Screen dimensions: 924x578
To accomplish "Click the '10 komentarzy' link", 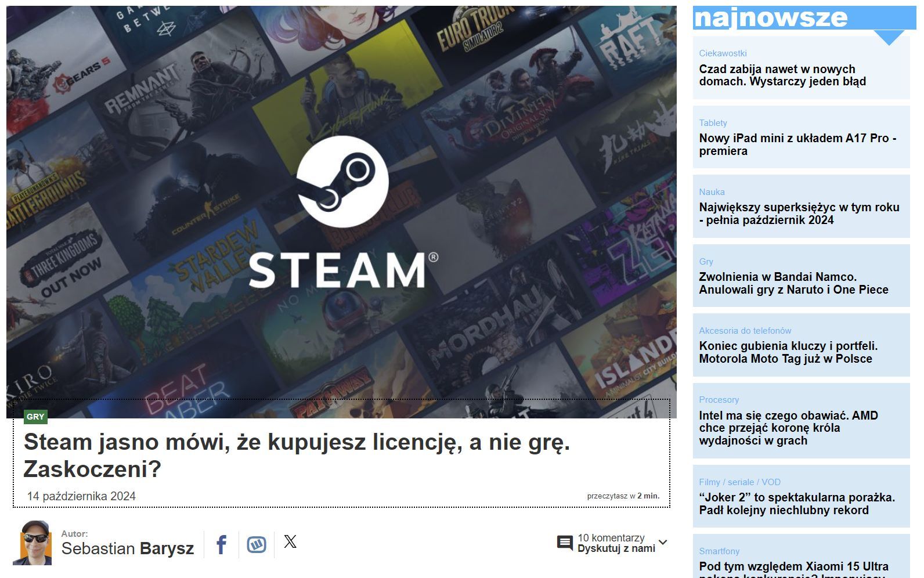I will tap(611, 537).
